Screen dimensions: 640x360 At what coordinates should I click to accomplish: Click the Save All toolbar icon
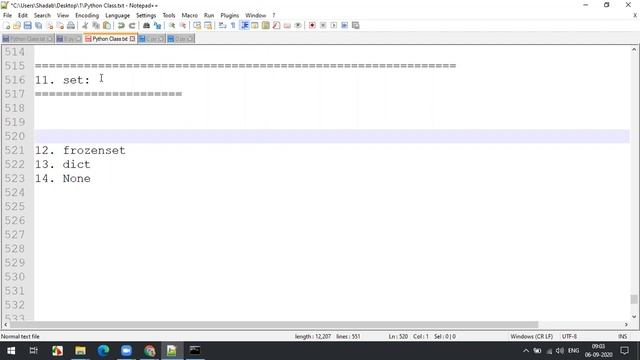[x=38, y=25]
